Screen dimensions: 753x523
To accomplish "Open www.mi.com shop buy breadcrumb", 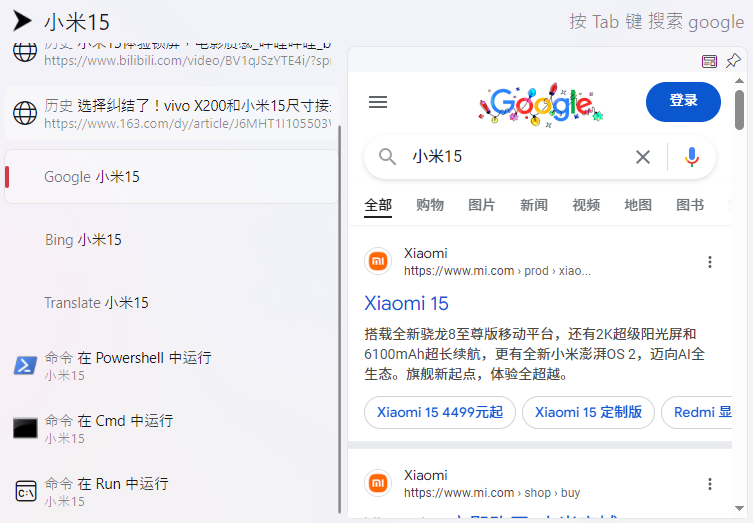I will (492, 493).
